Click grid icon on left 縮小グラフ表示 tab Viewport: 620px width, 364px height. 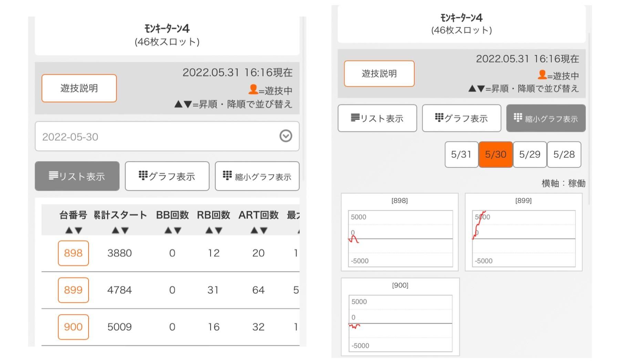(227, 175)
